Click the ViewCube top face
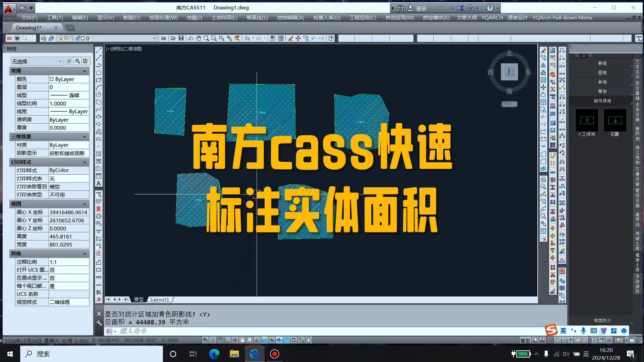Image resolution: width=644 pixels, height=362 pixels. tap(509, 72)
